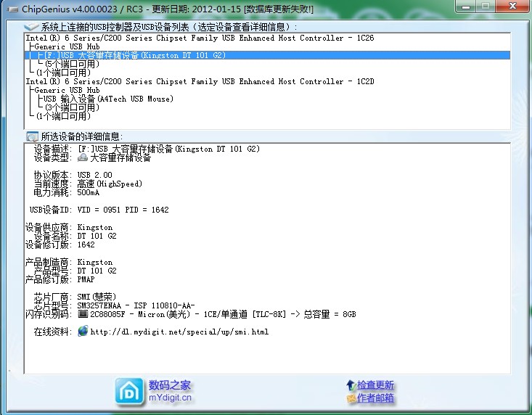This screenshot has width=532, height=415.
Task: Click the 高速(HighSpeed) current speed value
Action: [x=110, y=184]
